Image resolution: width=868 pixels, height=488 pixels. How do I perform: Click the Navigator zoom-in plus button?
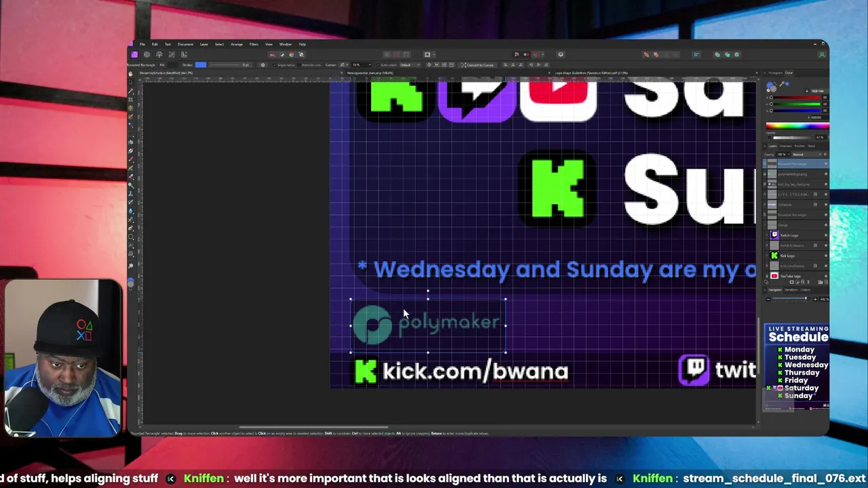(815, 299)
